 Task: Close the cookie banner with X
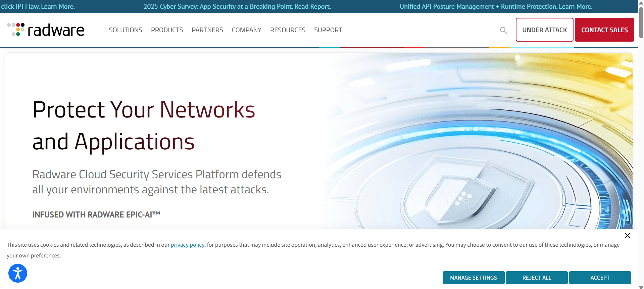[x=627, y=235]
